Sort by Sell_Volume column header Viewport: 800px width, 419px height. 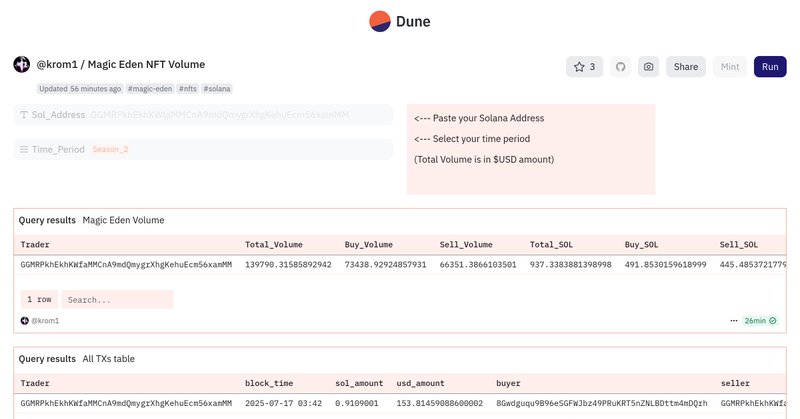point(466,244)
